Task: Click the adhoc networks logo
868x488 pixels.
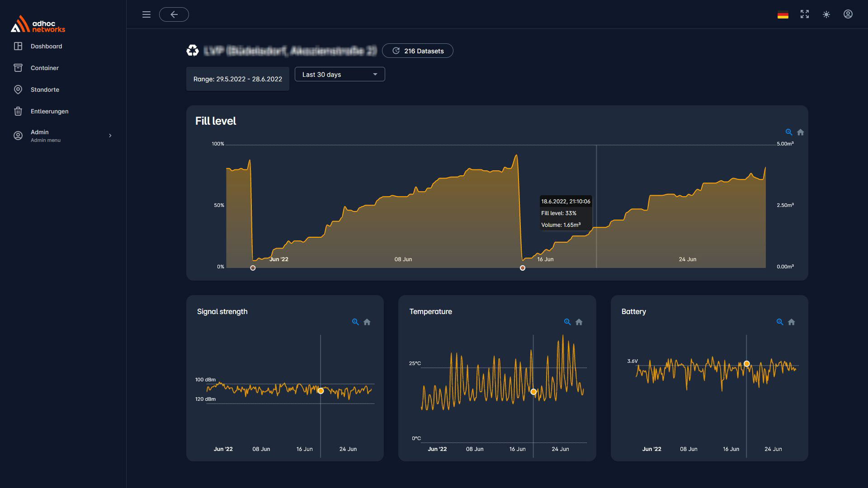Action: [x=38, y=24]
